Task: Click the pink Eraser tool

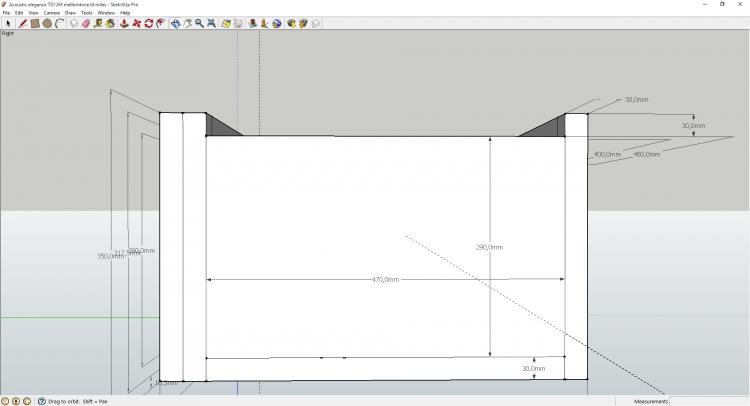Action: 84,23
